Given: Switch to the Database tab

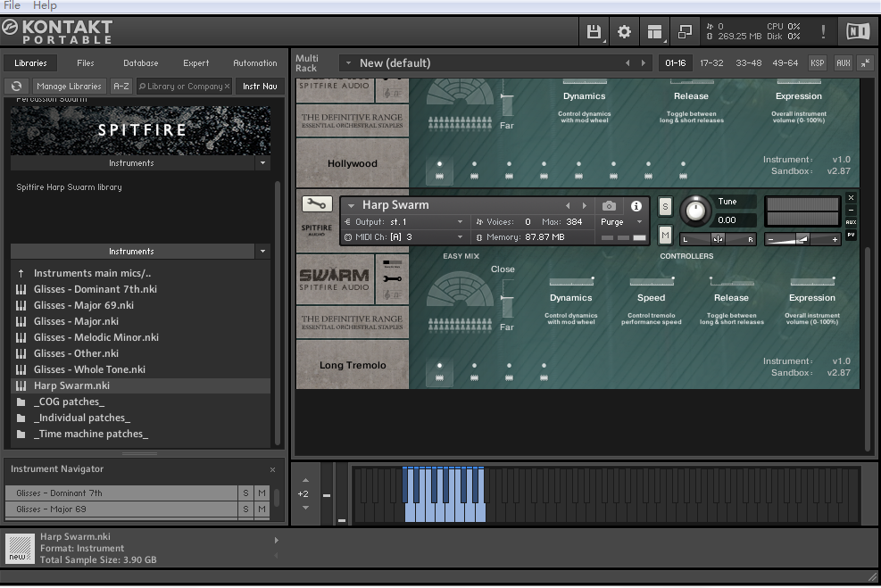Looking at the screenshot, I should 140,62.
